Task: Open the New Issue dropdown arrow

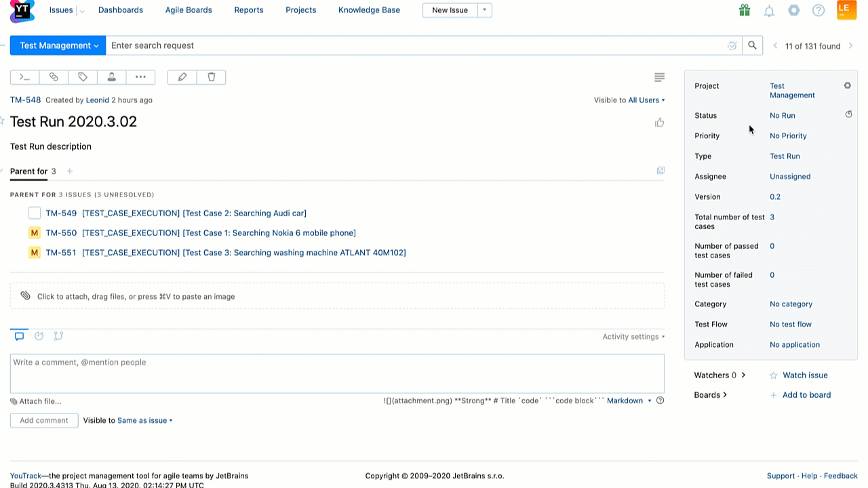Action: pos(484,10)
